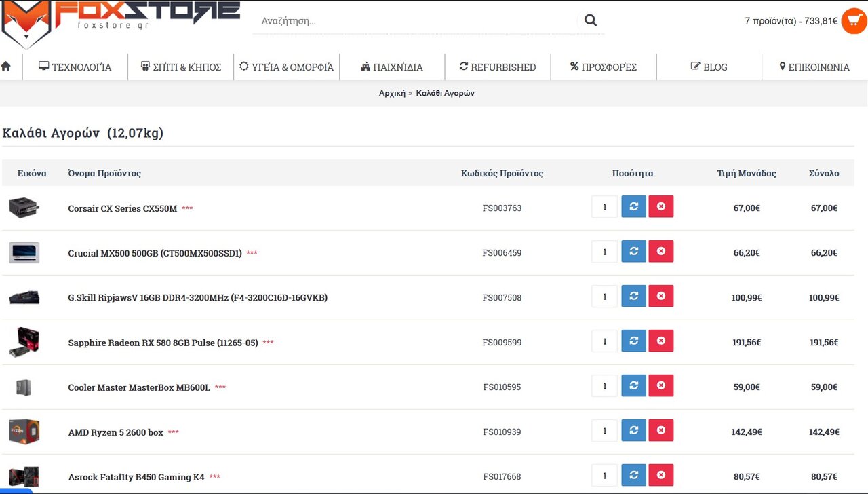The image size is (868, 494).
Task: Click the AMD Ryzen box thumbnail
Action: click(x=24, y=432)
